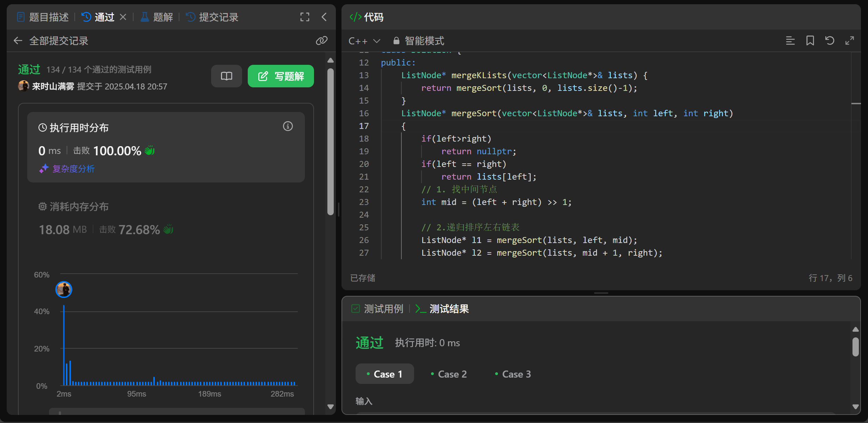Reset code with the undo arrow icon

[830, 41]
